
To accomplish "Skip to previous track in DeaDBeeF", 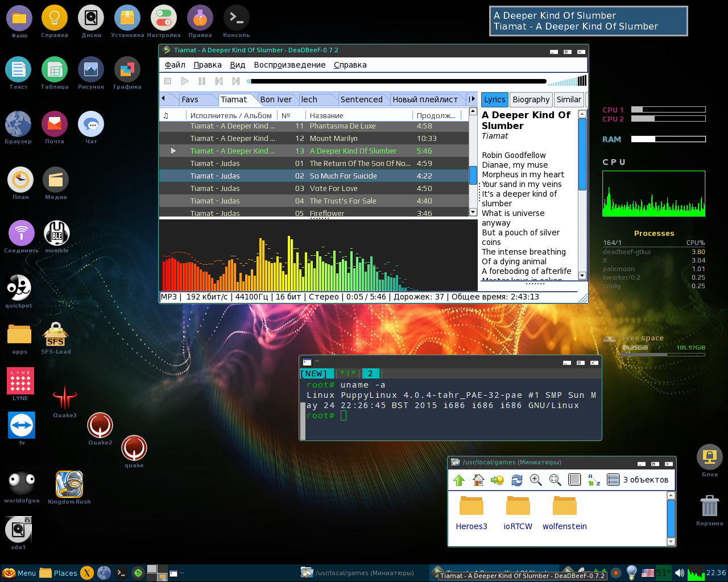I will (218, 81).
